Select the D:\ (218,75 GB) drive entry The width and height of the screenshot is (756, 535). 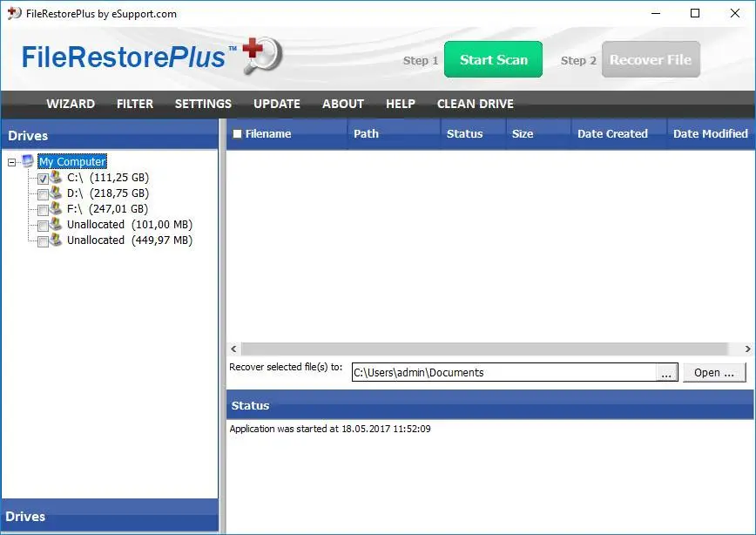coord(108,193)
